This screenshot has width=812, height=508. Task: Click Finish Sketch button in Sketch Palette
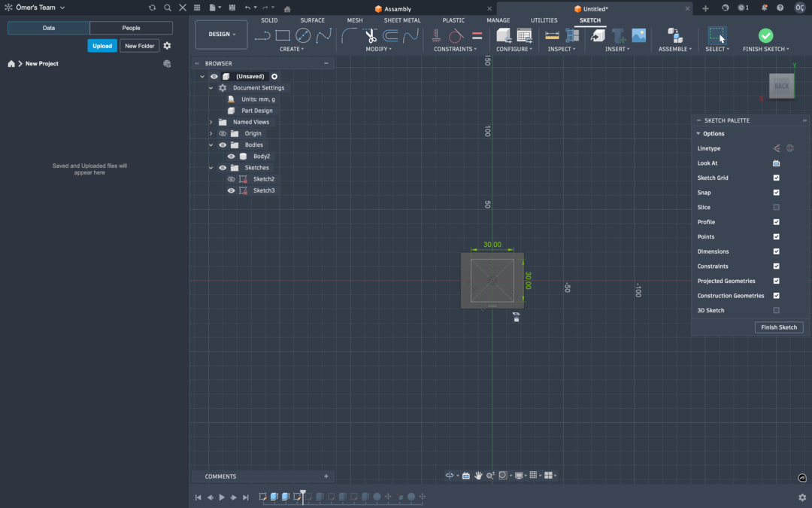(779, 327)
